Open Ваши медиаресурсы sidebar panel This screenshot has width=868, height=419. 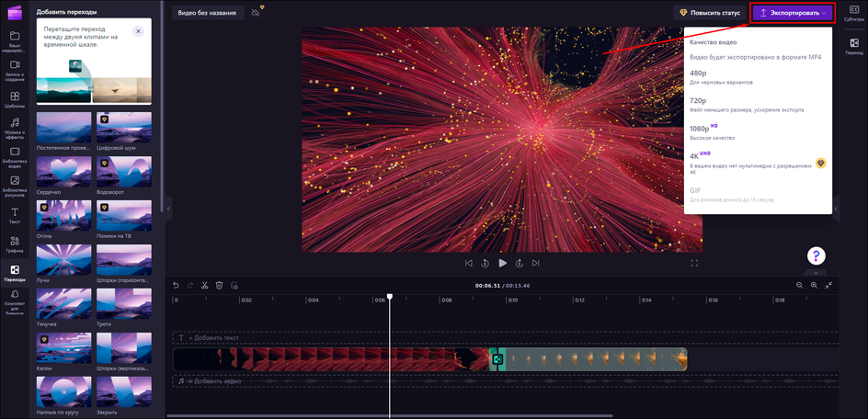click(15, 41)
